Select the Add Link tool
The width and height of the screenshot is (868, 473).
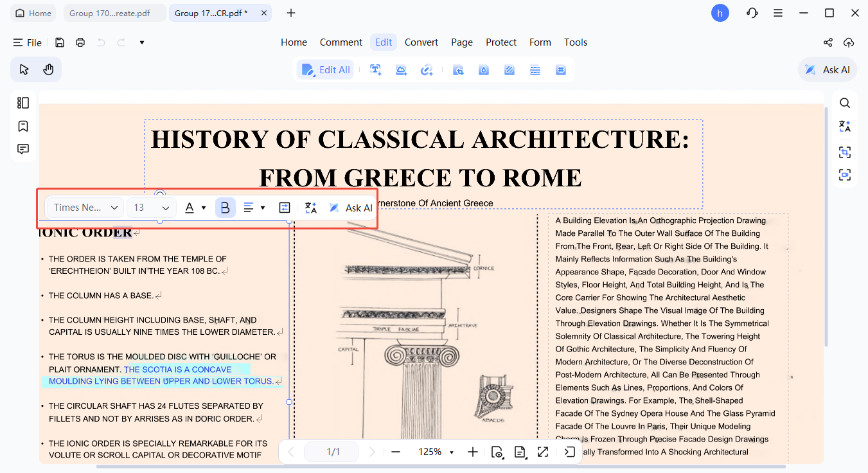tap(427, 69)
